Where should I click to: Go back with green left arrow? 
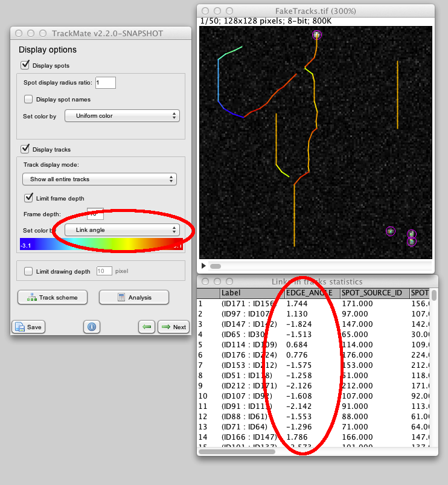[x=147, y=327]
